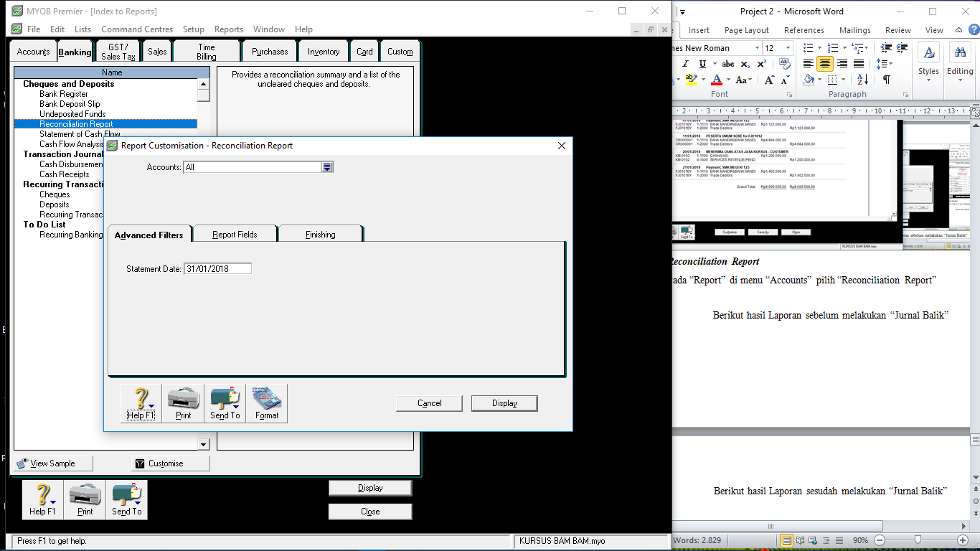Apply strikethrough in Word ribbon
Image resolution: width=980 pixels, height=551 pixels.
(728, 64)
